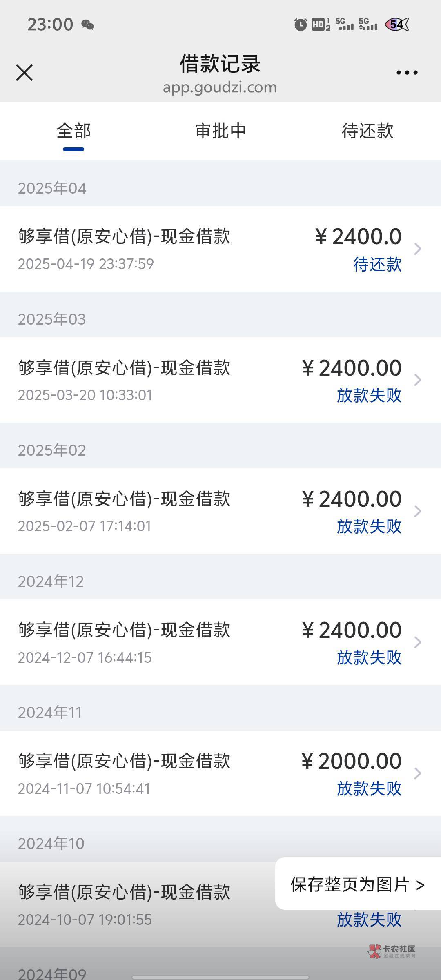Image resolution: width=441 pixels, height=980 pixels.
Task: Expand the 2025-03-20 loan record chevron
Action: [x=417, y=380]
